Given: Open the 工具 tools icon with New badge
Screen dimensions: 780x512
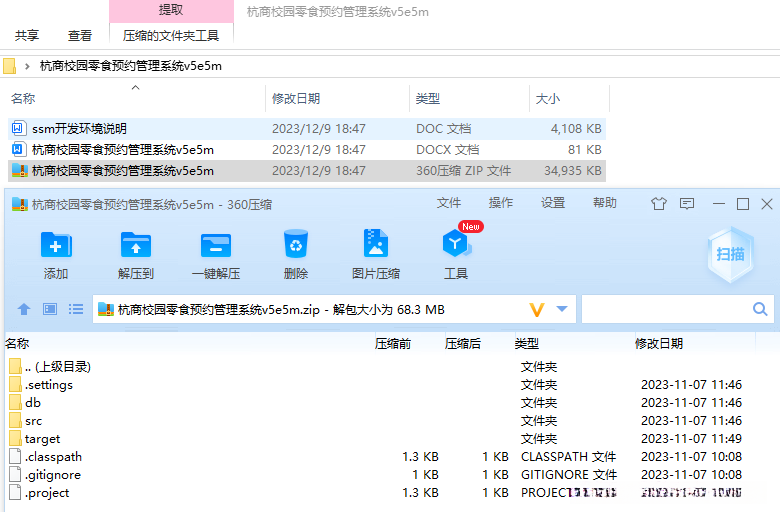Looking at the screenshot, I should [456, 243].
